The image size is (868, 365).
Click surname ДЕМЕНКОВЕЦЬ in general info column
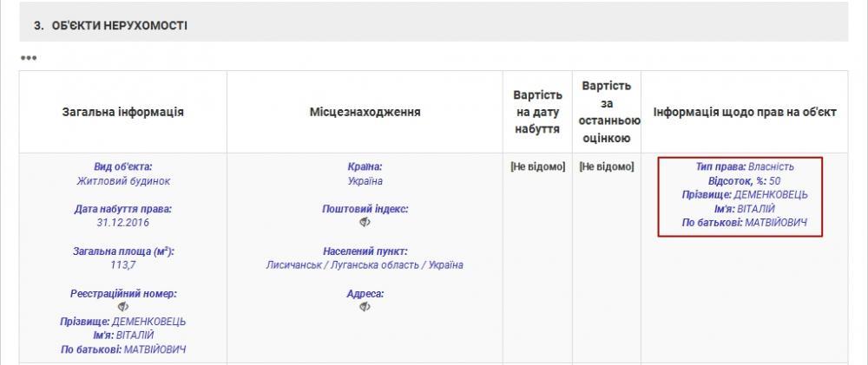click(x=148, y=322)
